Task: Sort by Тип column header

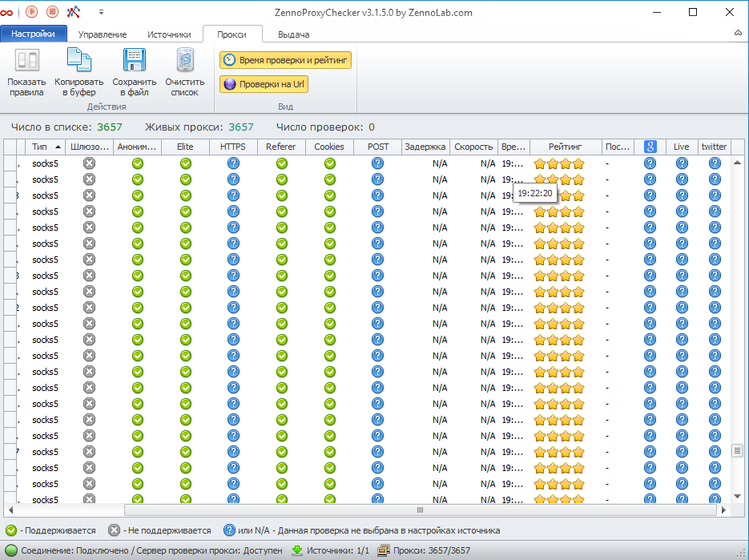Action: (x=46, y=147)
